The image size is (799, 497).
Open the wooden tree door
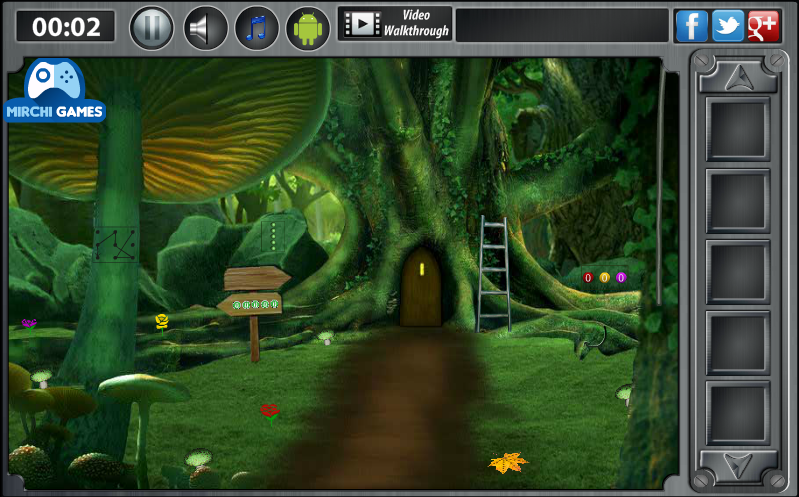click(x=420, y=287)
